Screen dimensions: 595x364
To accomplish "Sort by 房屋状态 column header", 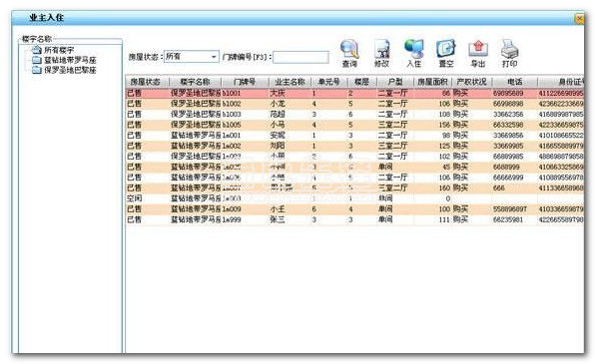I will pos(147,82).
